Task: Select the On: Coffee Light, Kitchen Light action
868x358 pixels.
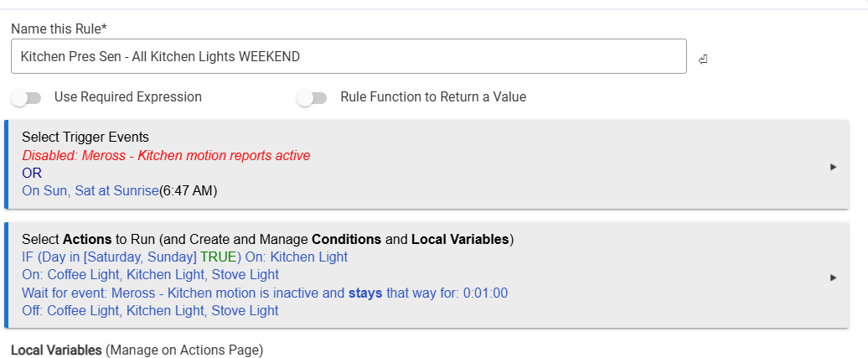Action: 150,274
